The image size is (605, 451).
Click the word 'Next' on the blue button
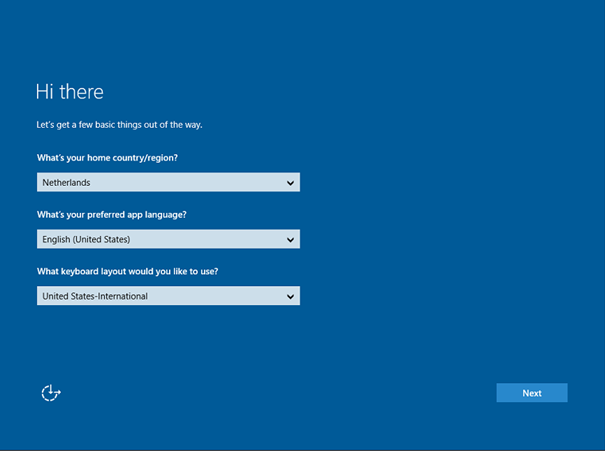(532, 393)
